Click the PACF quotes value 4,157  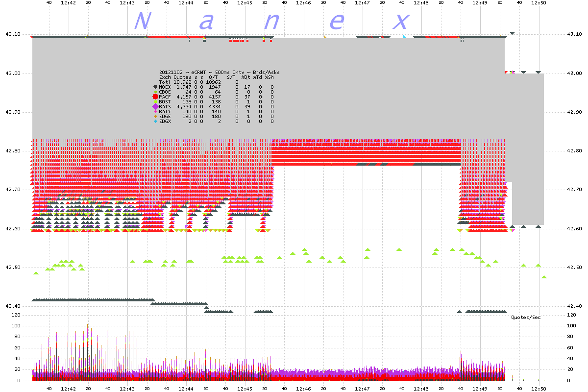click(x=184, y=97)
